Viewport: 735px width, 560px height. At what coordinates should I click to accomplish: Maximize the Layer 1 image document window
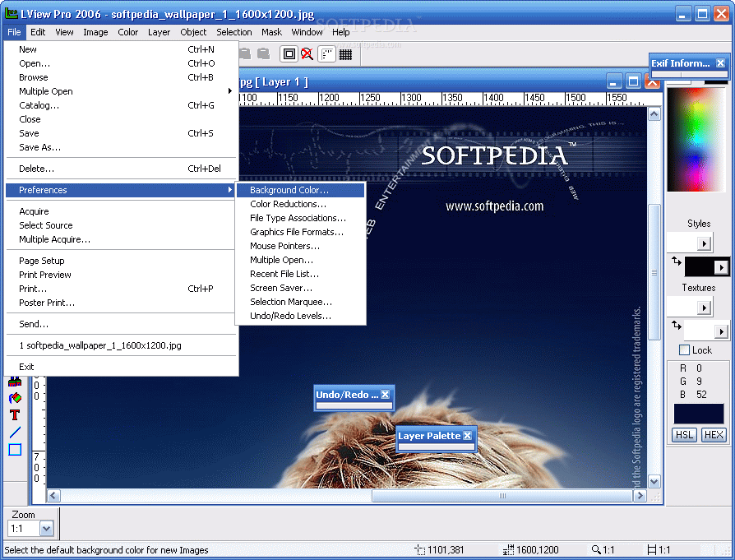633,81
